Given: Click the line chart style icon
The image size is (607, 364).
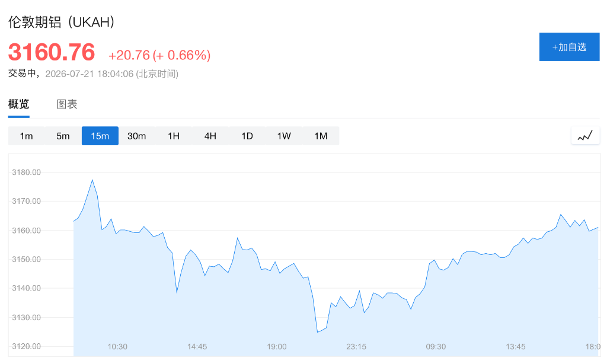Looking at the screenshot, I should [x=585, y=136].
